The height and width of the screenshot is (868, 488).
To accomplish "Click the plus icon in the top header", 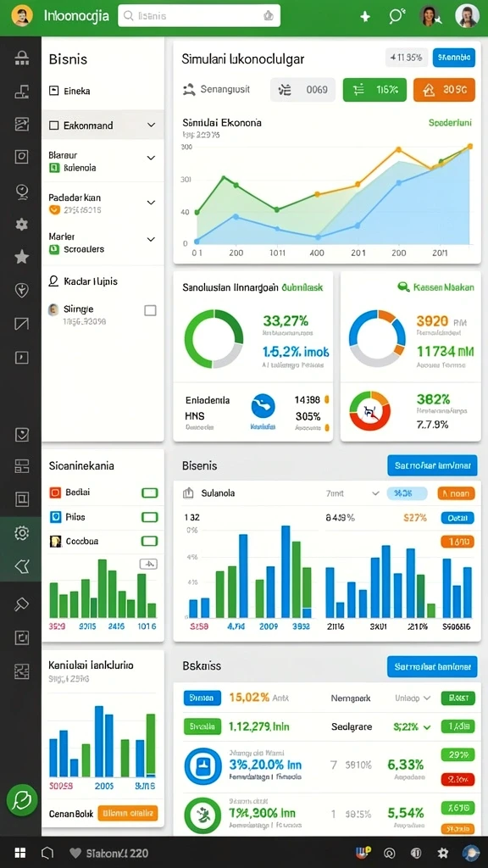I will tap(365, 17).
